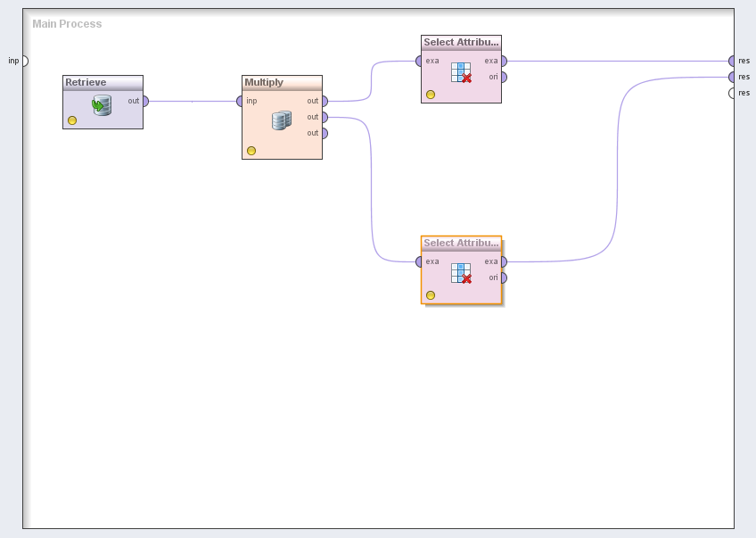
Task: Click the bottom Select Attributes exa input port
Action: (x=419, y=261)
